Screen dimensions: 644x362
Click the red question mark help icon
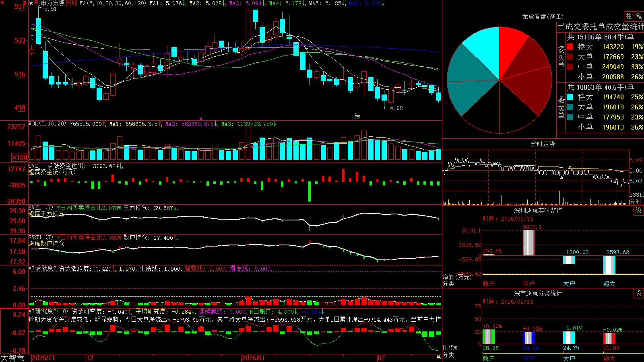pos(25,3)
